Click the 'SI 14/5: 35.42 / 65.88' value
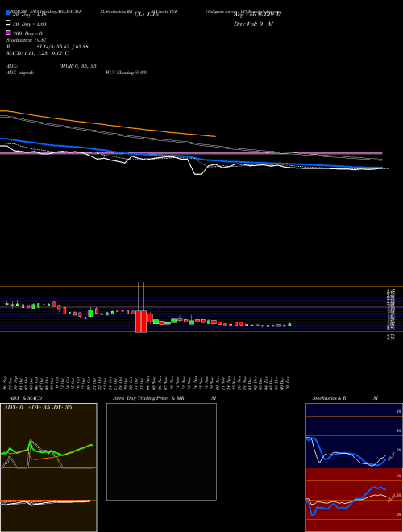 (62, 47)
